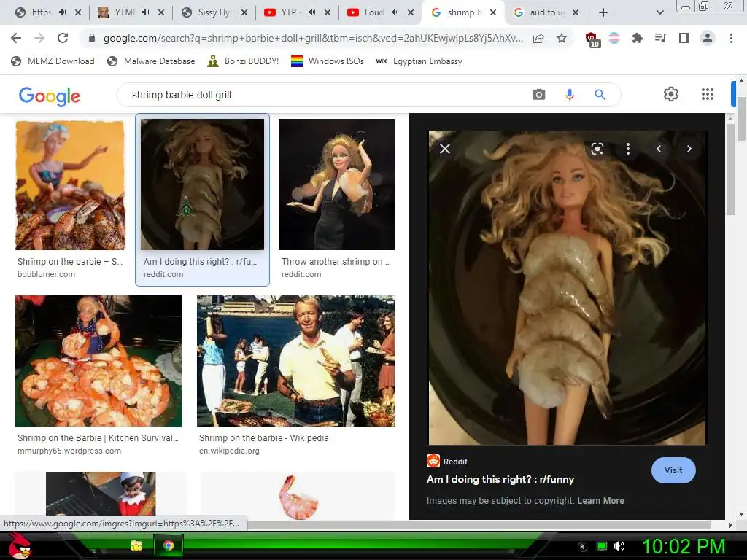Viewport: 747px width, 560px height.
Task: Open Chrome extensions puzzle icon
Action: point(637,38)
